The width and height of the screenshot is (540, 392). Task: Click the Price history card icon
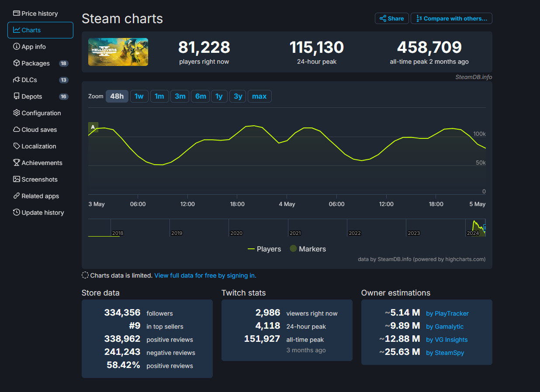point(17,14)
